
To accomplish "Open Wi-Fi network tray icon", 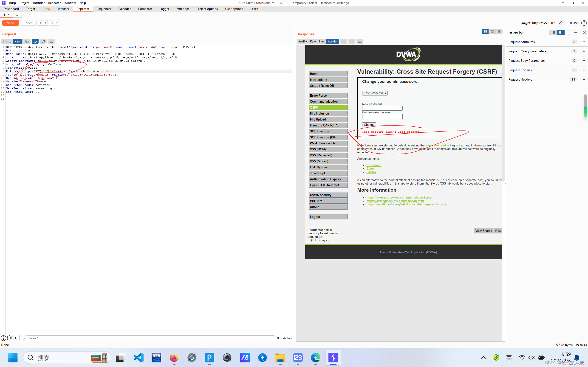I will tap(522, 358).
